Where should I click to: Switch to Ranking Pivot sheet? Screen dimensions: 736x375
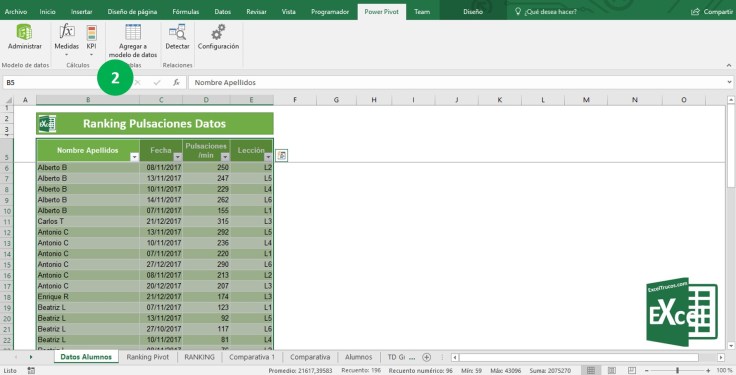point(147,357)
